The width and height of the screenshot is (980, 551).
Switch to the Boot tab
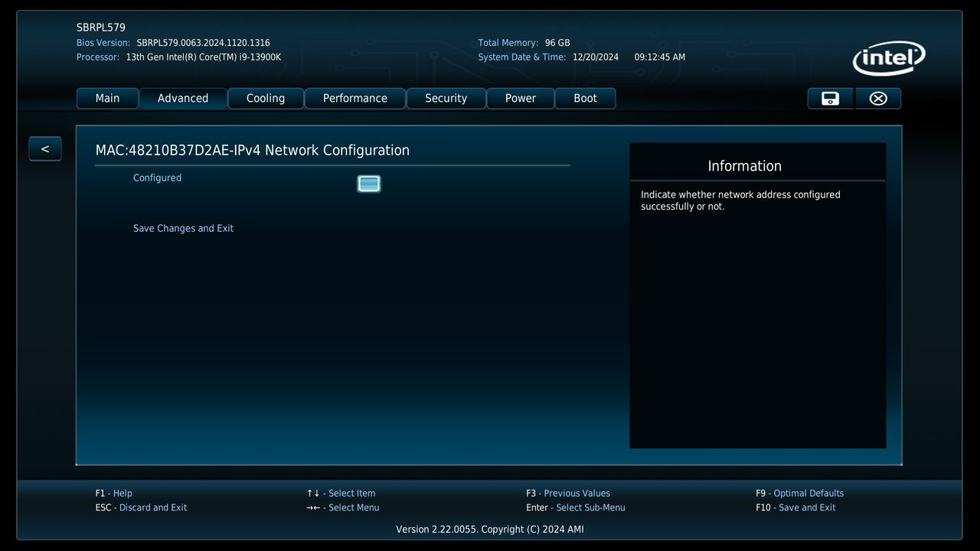click(585, 98)
